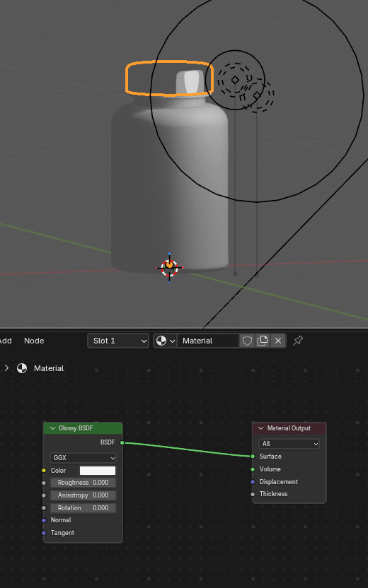Select the Glossy BSDF node header
The image size is (368, 588).
pyautogui.click(x=83, y=428)
